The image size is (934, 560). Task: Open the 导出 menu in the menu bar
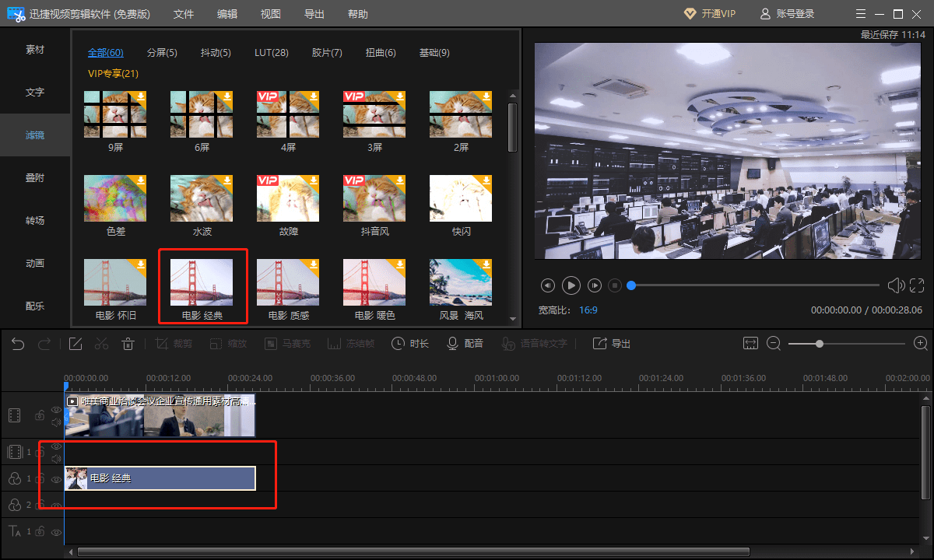coord(314,14)
